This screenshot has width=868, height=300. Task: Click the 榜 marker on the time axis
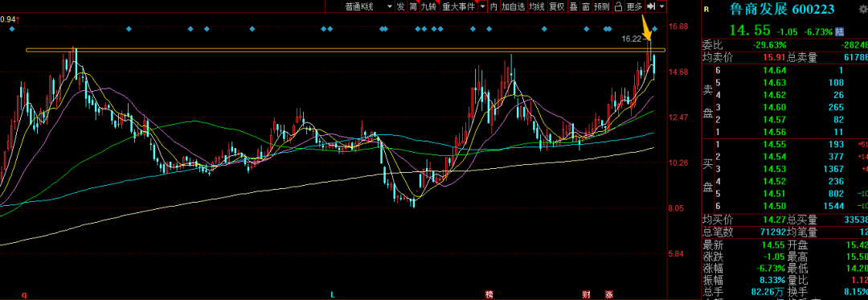489,294
